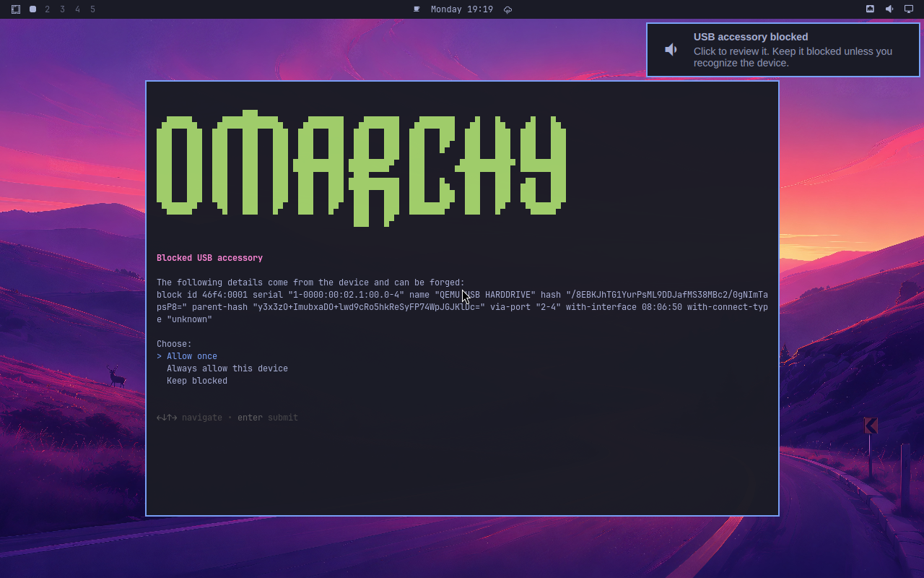Click the weather cloud icon beside the clock
The width and height of the screenshot is (924, 578).
point(507,9)
